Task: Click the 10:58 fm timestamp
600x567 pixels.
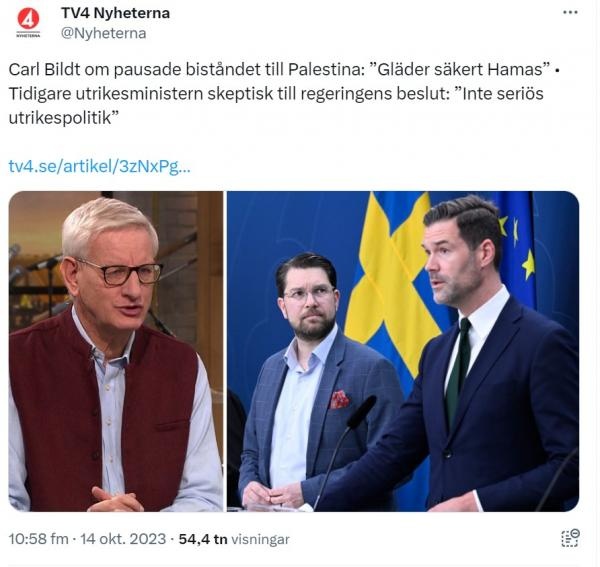Action: (x=38, y=539)
